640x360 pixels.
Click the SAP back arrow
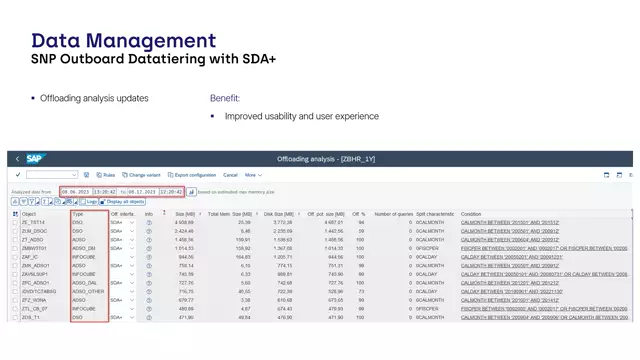(x=17, y=159)
